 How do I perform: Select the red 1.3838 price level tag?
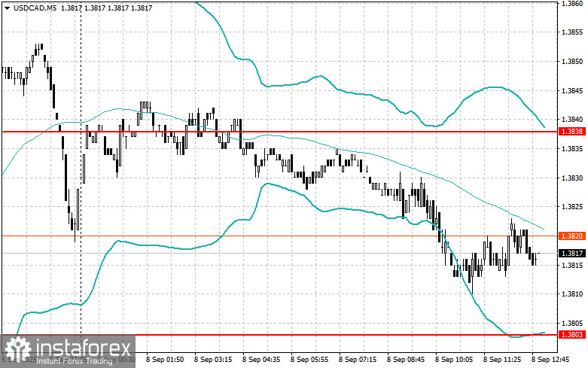pyautogui.click(x=572, y=132)
